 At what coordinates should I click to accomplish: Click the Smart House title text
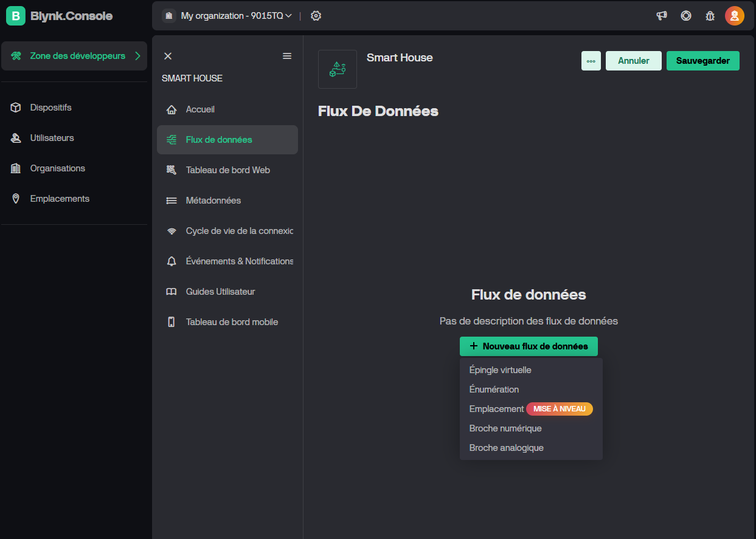click(400, 58)
